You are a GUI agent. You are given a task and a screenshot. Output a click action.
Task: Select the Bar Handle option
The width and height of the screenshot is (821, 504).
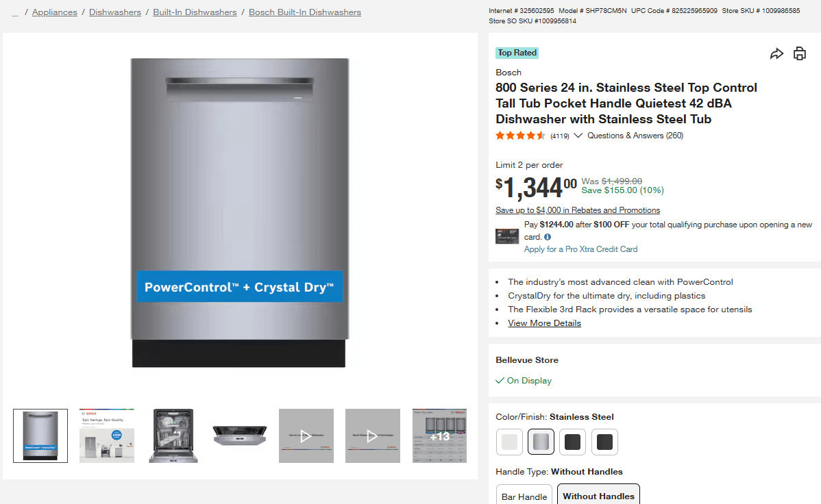524,496
